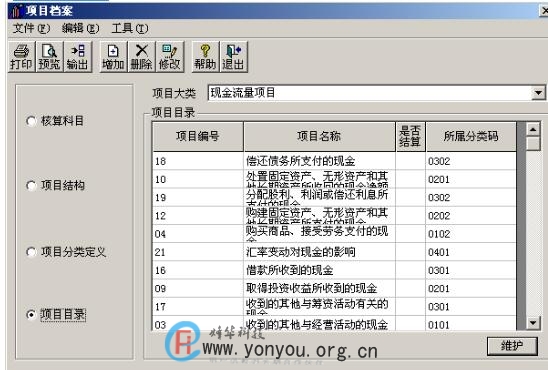This screenshot has height=370, width=548.
Task: Click the table scrollbar up arrow
Action: (533, 129)
